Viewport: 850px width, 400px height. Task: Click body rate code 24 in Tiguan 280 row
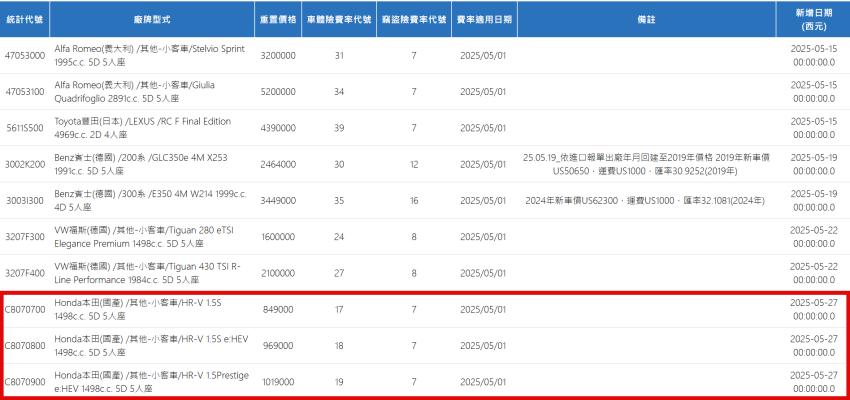339,237
